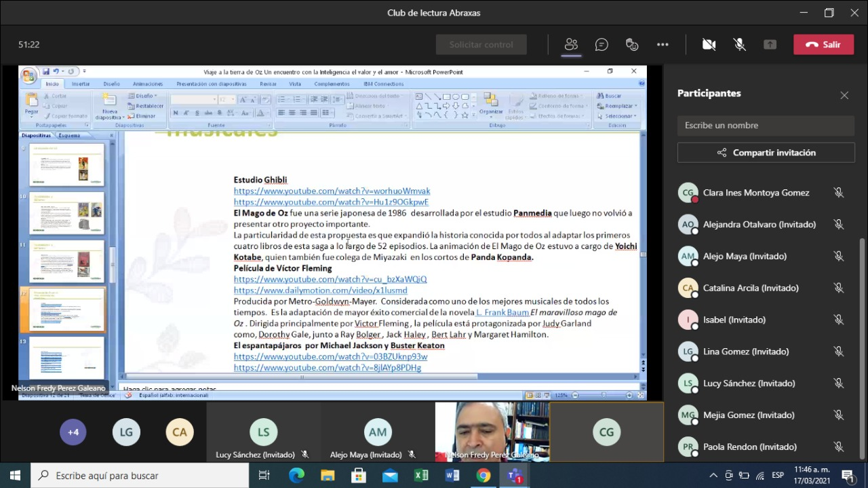868x488 pixels.
Task: Click Nelson Fredy Perez Galeano video tile
Action: (492, 432)
